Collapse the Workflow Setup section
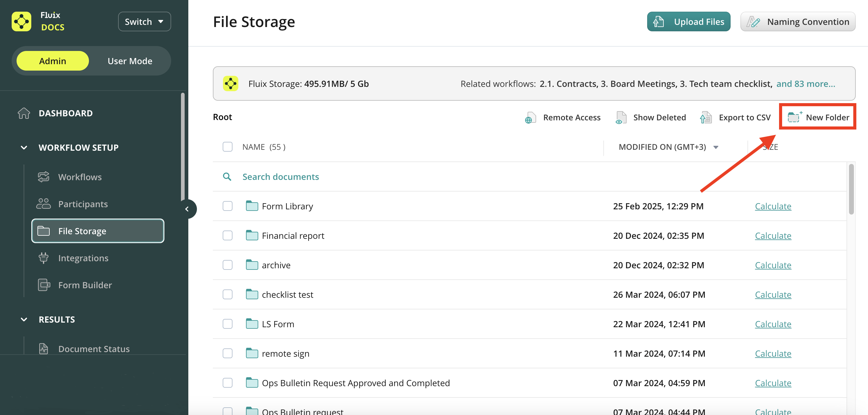Viewport: 868px width, 415px height. click(24, 148)
